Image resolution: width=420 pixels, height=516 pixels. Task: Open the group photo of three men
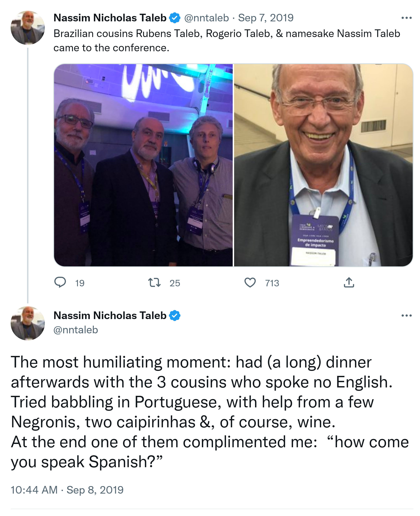(x=143, y=165)
